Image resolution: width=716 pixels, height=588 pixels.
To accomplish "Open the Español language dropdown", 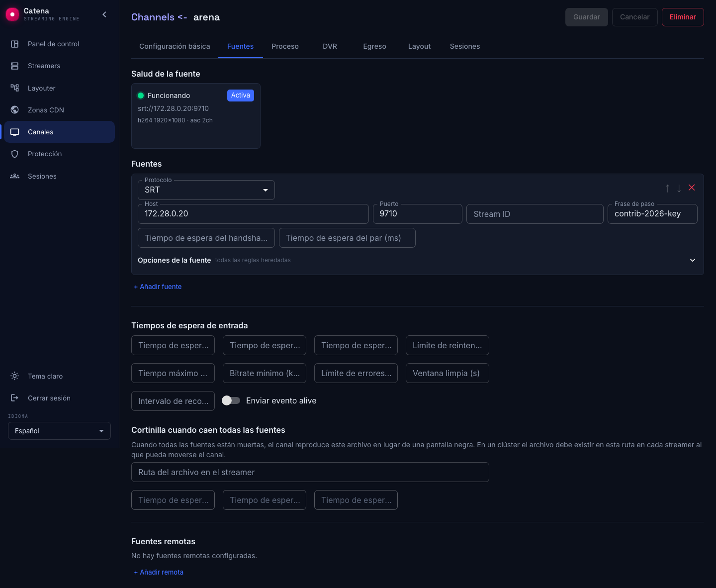I will point(59,431).
